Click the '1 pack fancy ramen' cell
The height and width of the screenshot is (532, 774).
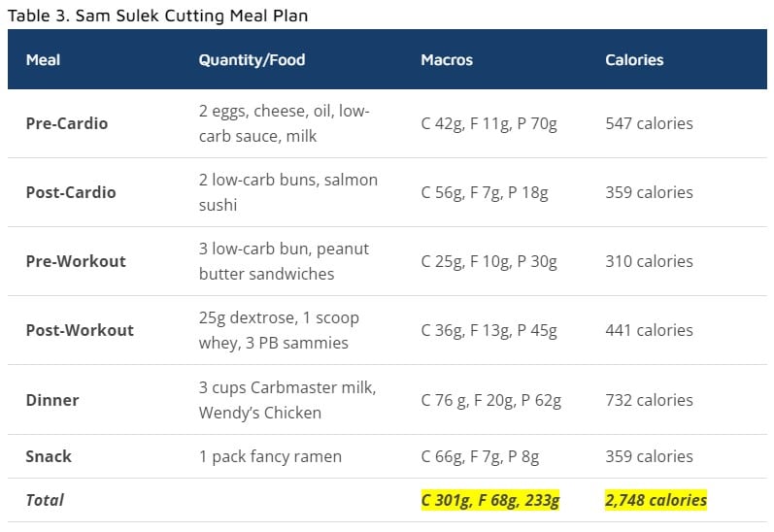pos(270,456)
